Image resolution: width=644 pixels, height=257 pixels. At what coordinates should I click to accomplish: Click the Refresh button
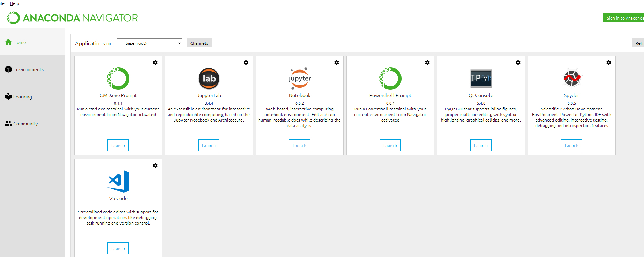[x=638, y=43]
